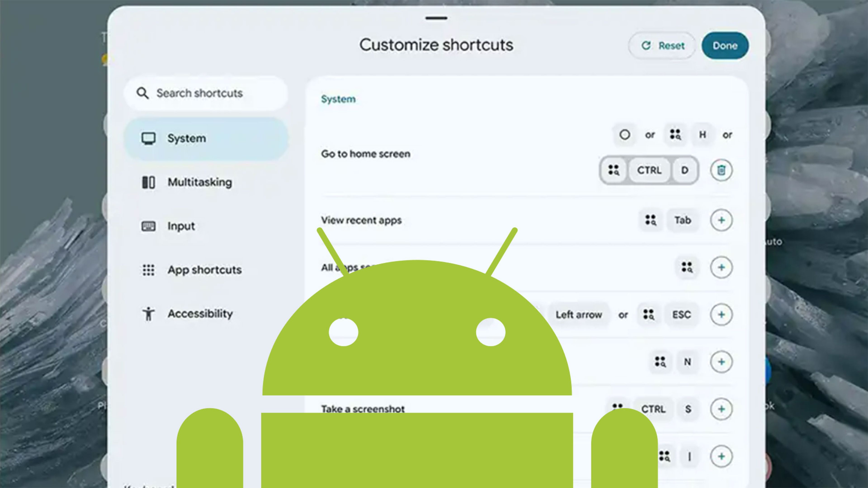Click the action-key chip beside ESC
The width and height of the screenshot is (868, 488).
649,314
